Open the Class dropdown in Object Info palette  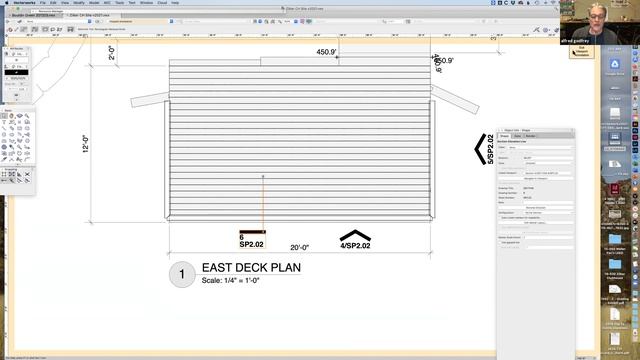540,147
